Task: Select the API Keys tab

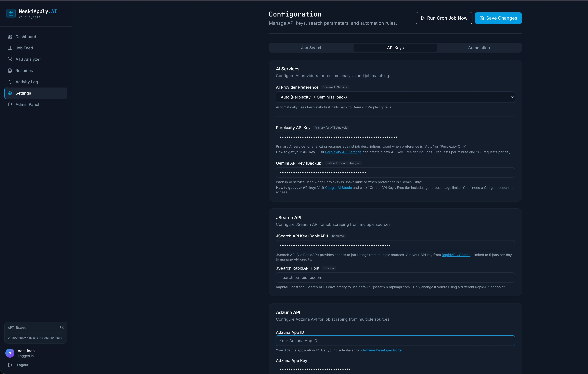Action: click(x=395, y=48)
